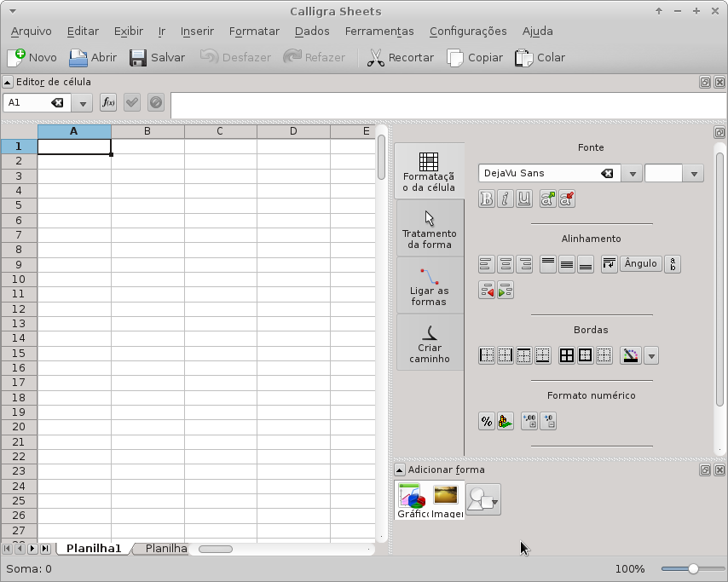Open font size dropdown arrow
The width and height of the screenshot is (728, 582).
(694, 174)
